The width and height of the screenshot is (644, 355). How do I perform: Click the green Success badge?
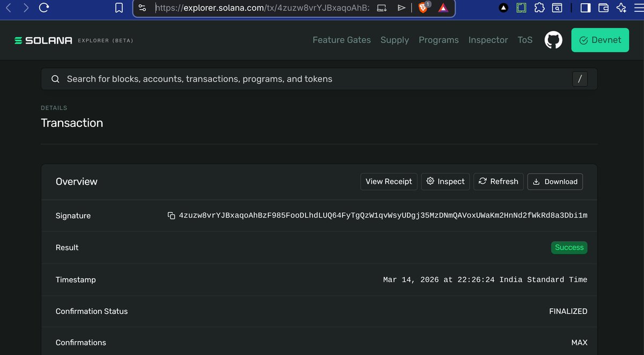tap(569, 248)
